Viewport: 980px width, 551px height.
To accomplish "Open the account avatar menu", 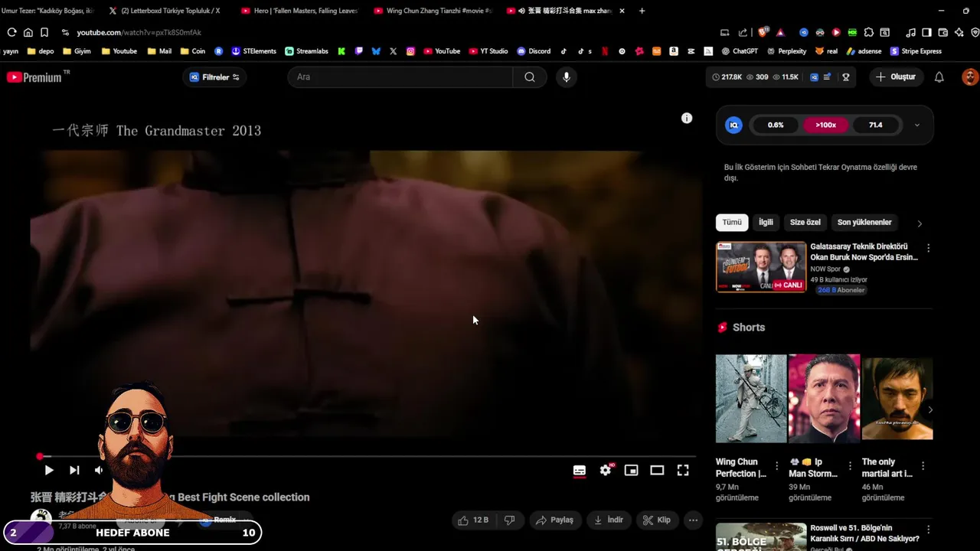I will click(970, 77).
